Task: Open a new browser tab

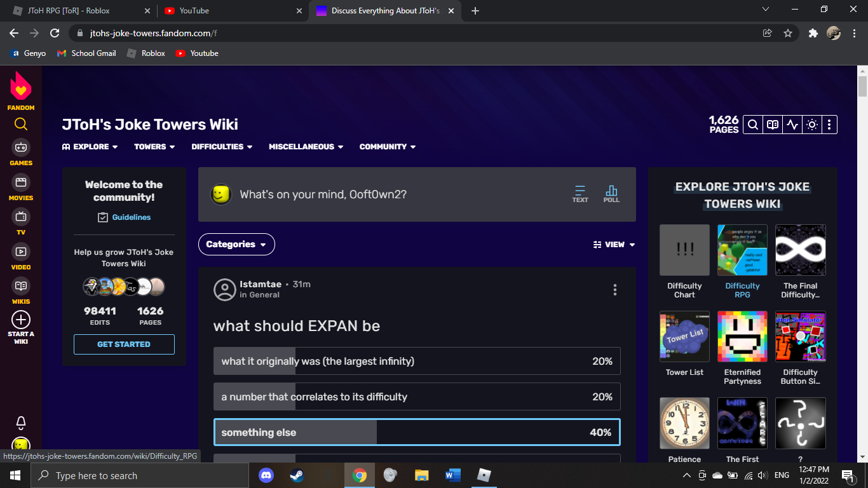Action: tap(475, 11)
